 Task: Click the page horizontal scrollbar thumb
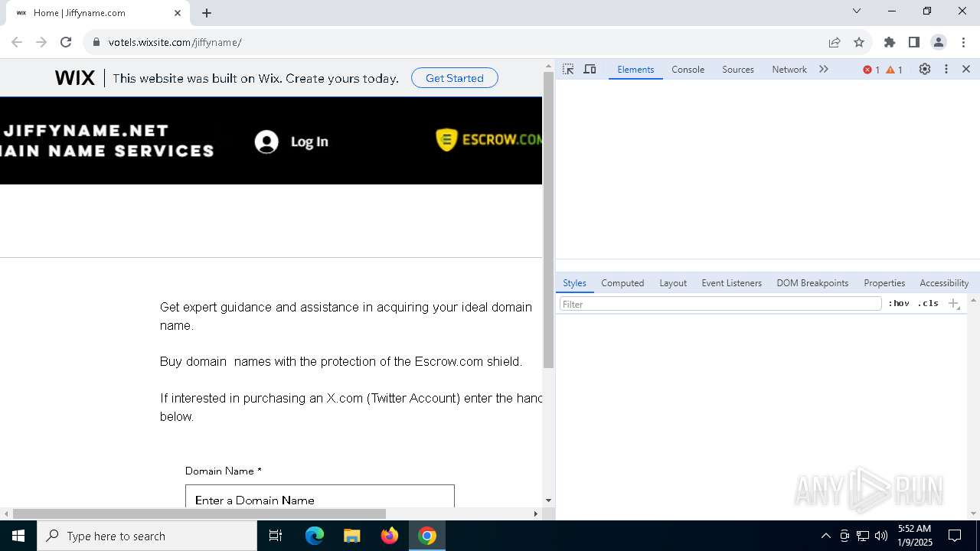(x=199, y=514)
